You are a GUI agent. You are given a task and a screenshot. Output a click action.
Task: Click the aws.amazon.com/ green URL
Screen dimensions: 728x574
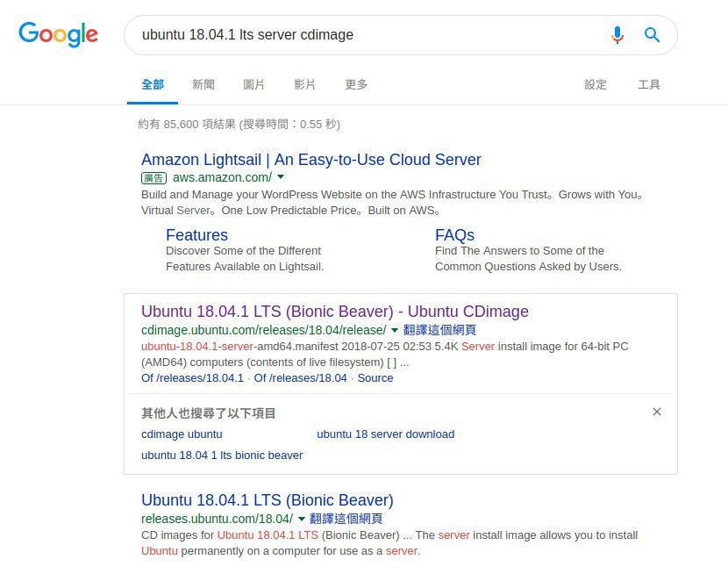coord(222,177)
